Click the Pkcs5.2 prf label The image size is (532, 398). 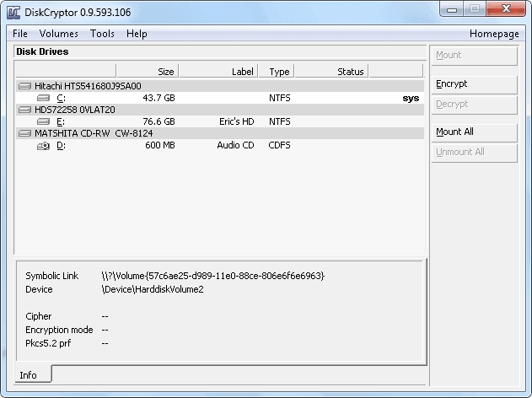point(48,343)
